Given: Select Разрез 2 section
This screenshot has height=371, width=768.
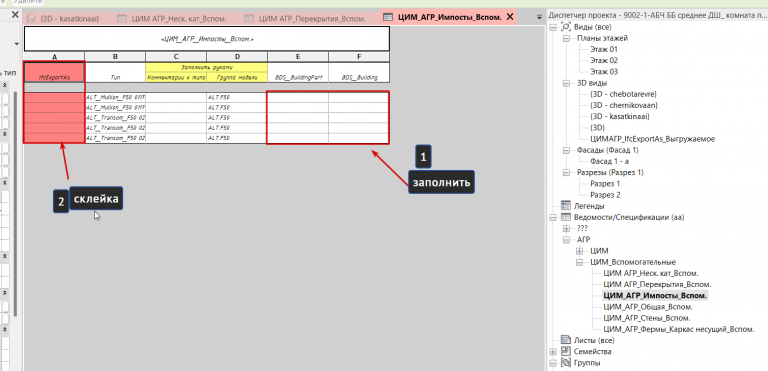Looking at the screenshot, I should pos(605,195).
